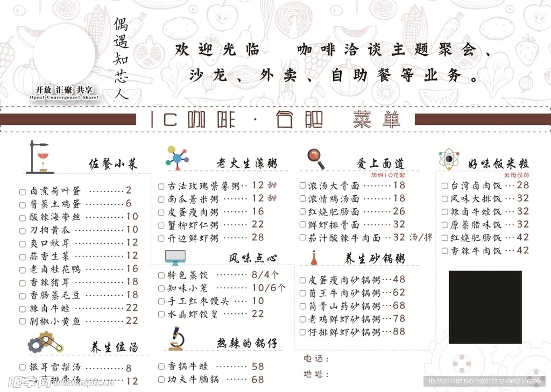Click the 电话： field label
The width and height of the screenshot is (551, 392).
pyautogui.click(x=316, y=359)
